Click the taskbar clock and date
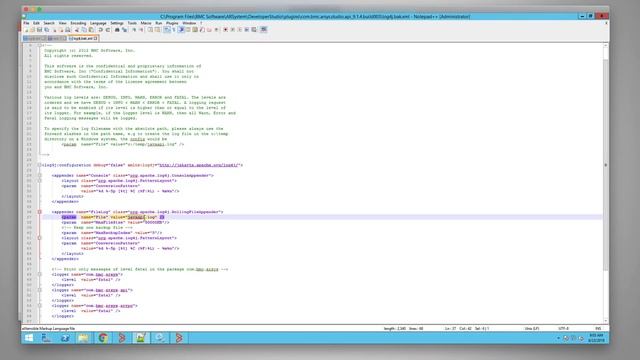The width and height of the screenshot is (640, 360). tap(596, 338)
